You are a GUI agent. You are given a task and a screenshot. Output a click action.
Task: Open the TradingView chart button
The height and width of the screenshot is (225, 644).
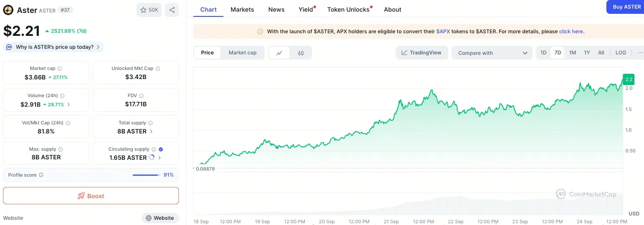coord(422,53)
